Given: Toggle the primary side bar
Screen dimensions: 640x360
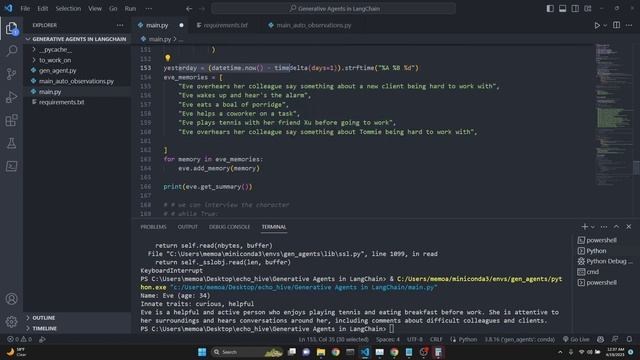Looking at the screenshot, I should tap(550, 9).
